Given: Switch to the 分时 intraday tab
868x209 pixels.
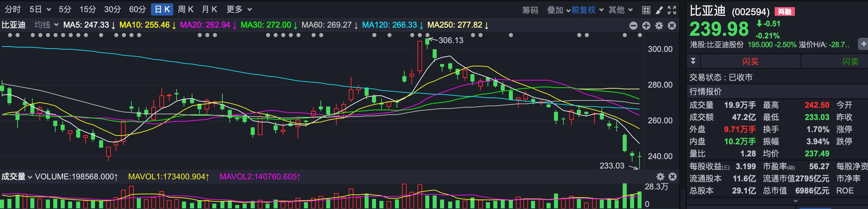Looking at the screenshot, I should (x=13, y=9).
